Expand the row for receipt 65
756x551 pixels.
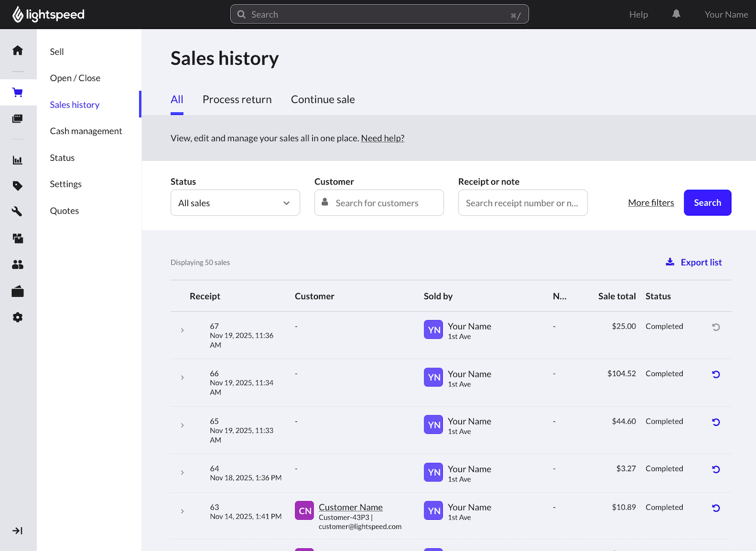point(183,425)
